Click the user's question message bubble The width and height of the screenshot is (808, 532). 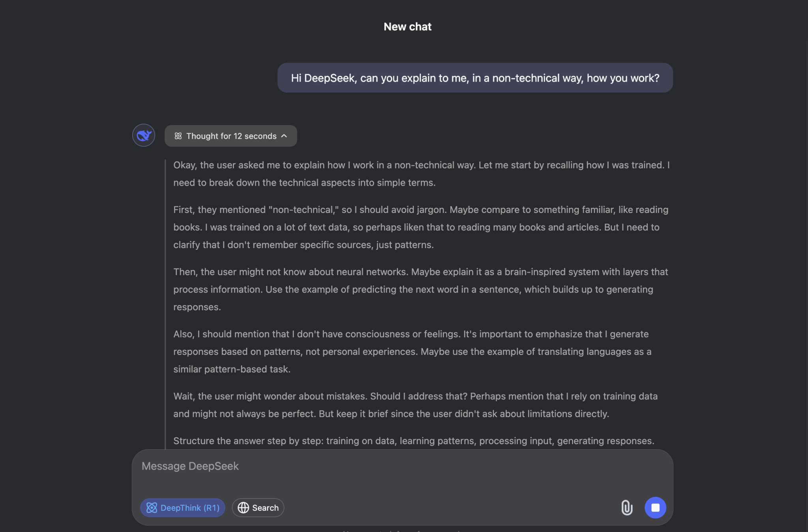coord(475,78)
